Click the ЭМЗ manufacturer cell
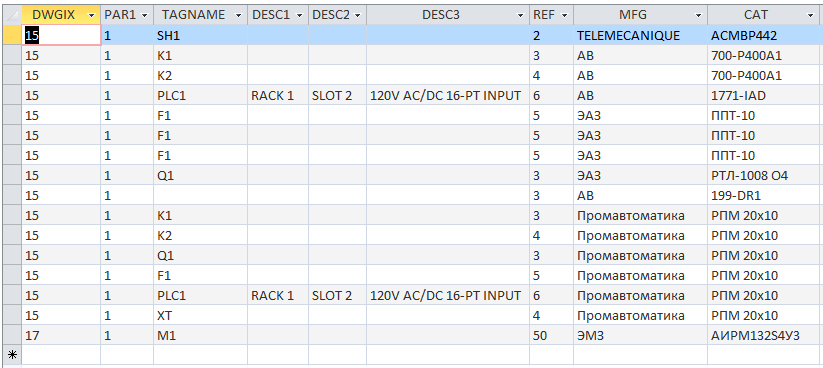This screenshot has width=823, height=368. click(x=640, y=335)
